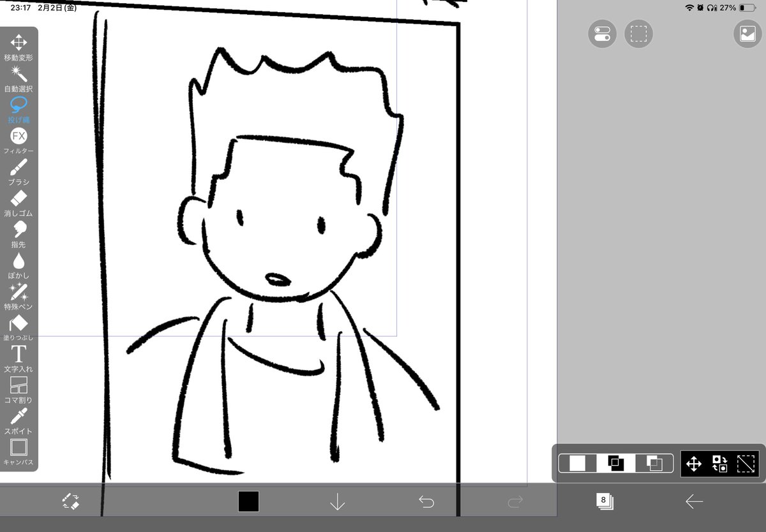Select the 投げ縄 lasso tool
This screenshot has width=766, height=532.
pos(19,110)
